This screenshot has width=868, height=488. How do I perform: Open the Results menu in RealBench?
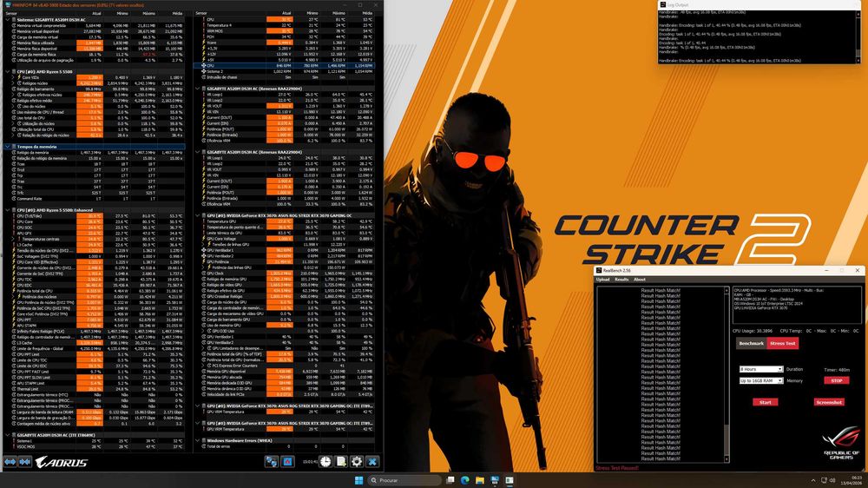[621, 280]
